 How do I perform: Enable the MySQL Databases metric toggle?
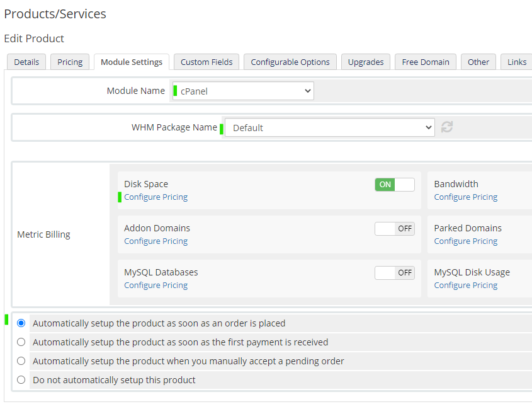tap(395, 273)
